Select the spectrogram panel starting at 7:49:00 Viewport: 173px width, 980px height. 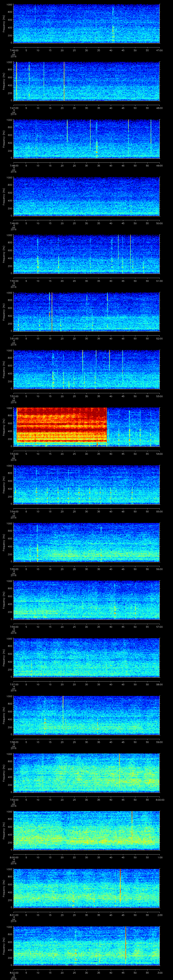coord(86,196)
